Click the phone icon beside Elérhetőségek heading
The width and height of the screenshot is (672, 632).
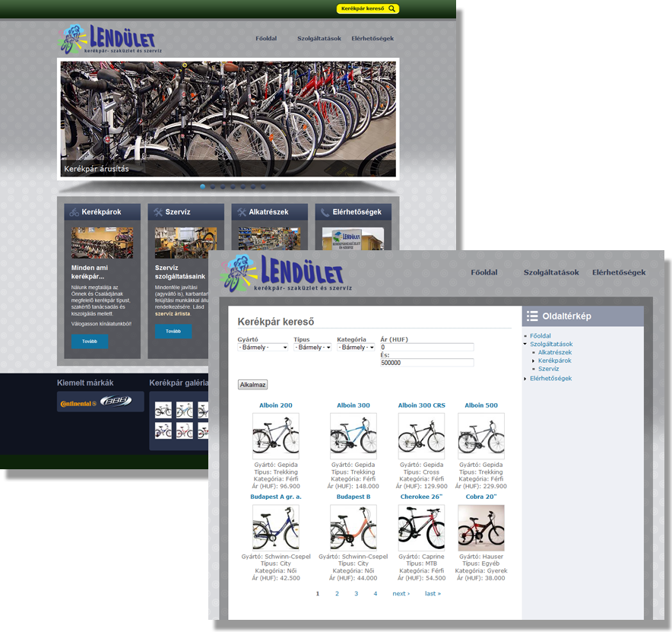point(325,212)
